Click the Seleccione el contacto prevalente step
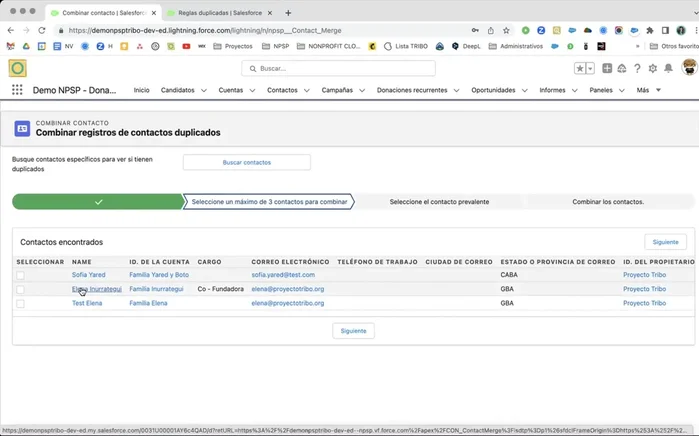This screenshot has height=436, width=699. (439, 202)
